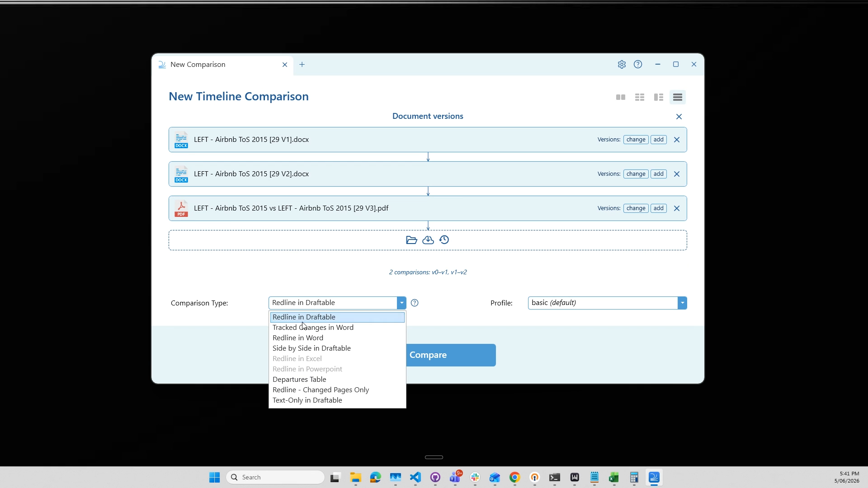Viewport: 868px width, 488px height.
Task: Choose Redline in Word option
Action: pyautogui.click(x=337, y=338)
